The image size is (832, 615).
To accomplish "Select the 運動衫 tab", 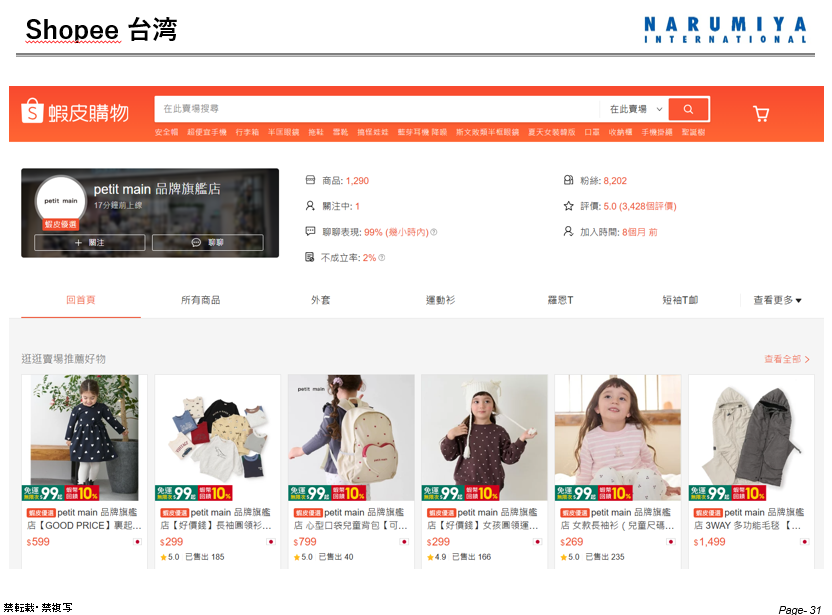I will 440,300.
